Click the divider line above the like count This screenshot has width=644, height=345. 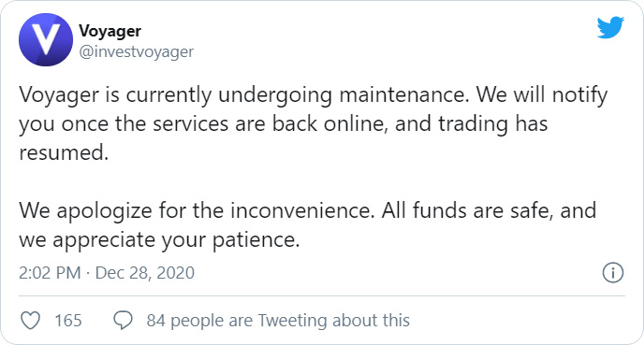click(x=322, y=295)
